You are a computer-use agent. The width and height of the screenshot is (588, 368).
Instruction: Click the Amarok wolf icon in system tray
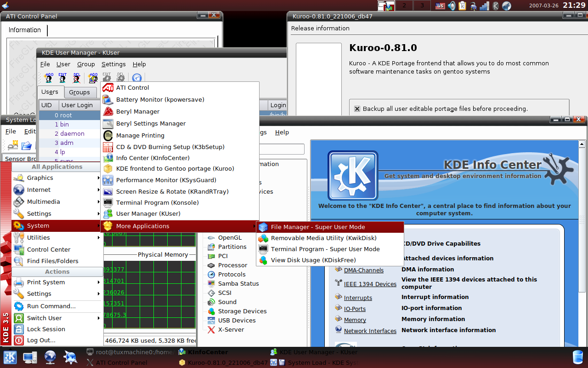pyautogui.click(x=506, y=6)
